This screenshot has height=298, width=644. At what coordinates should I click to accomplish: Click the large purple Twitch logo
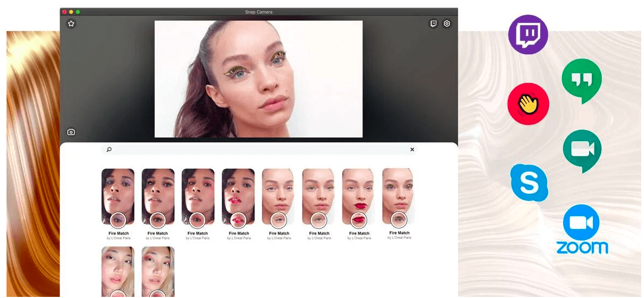[x=528, y=35]
